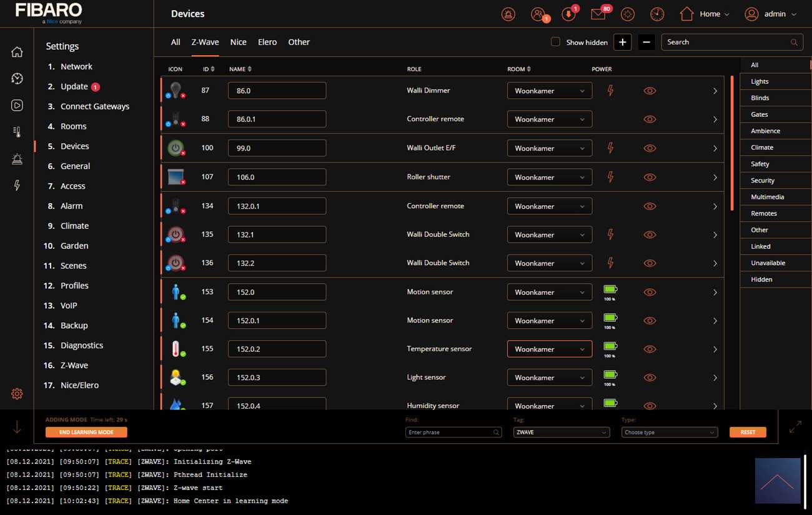The image size is (812, 515).
Task: Sort devices by ID column
Action: coord(209,69)
